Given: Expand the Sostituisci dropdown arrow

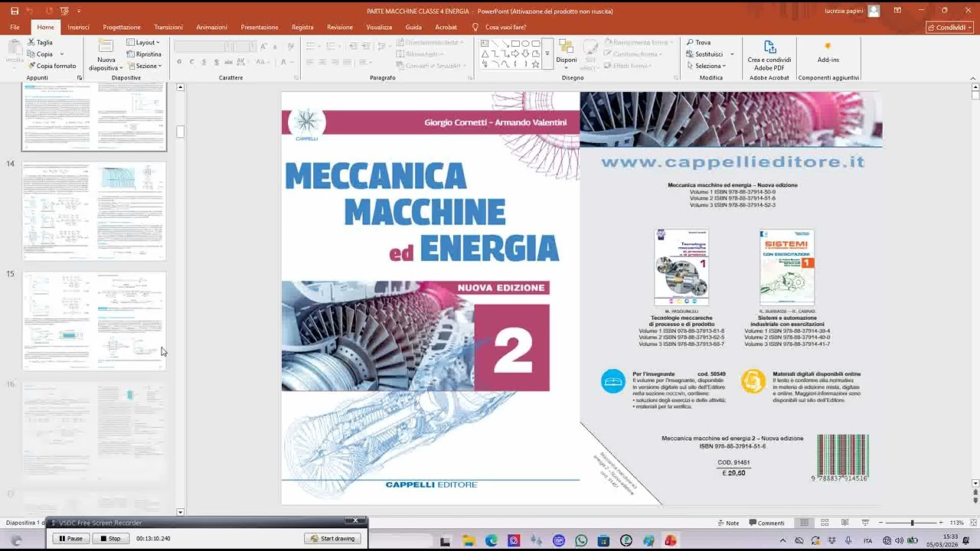Looking at the screenshot, I should 732,54.
